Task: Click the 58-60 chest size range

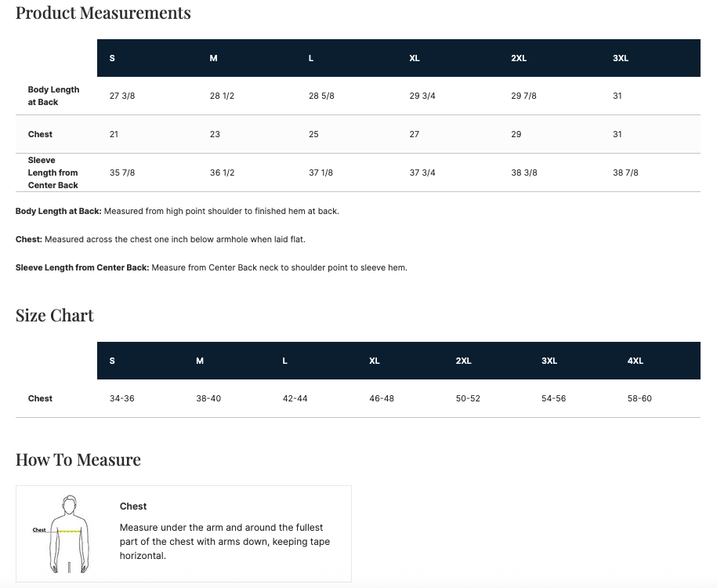Action: [639, 399]
